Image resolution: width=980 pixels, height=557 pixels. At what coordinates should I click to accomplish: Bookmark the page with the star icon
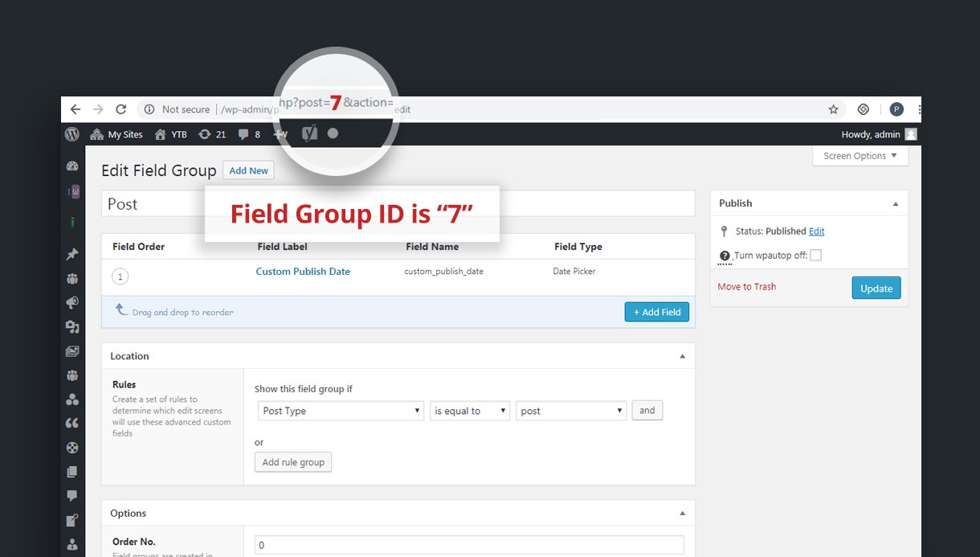(834, 109)
